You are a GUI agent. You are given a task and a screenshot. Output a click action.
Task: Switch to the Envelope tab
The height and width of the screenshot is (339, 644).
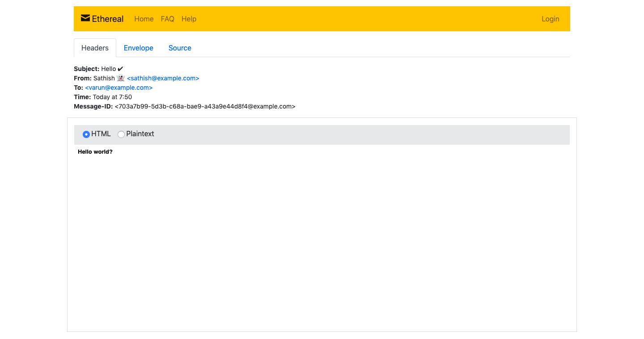coord(138,48)
